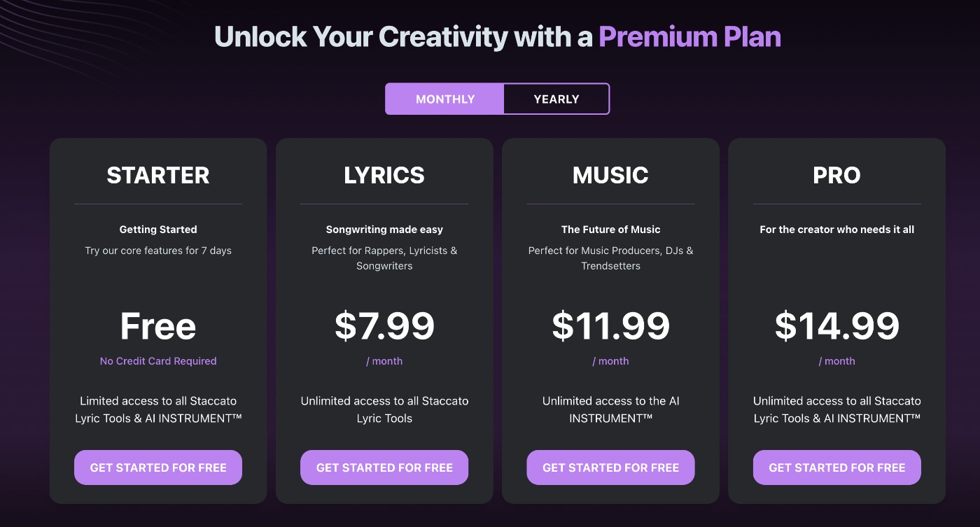Get started free with the PRO plan
980x527 pixels.
click(836, 467)
